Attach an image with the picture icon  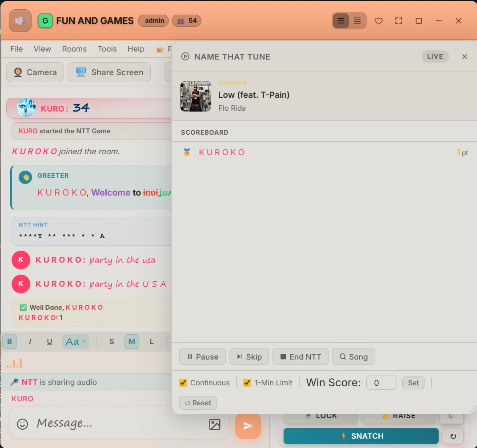(x=214, y=424)
